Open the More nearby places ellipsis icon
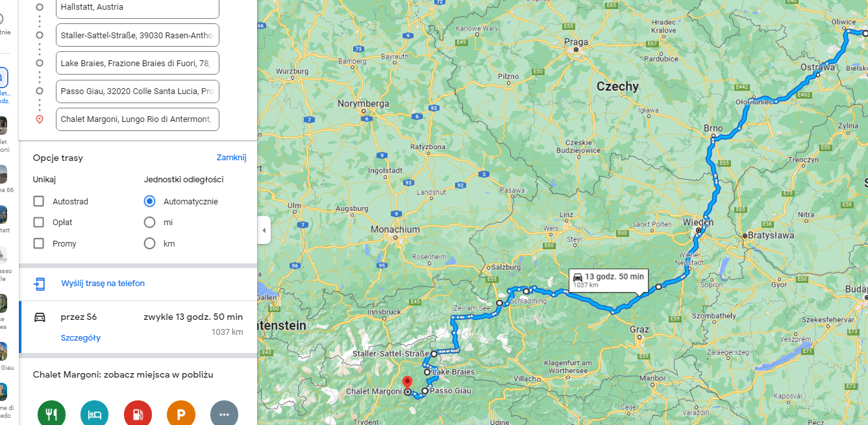Viewport: 868px width, 425px height. (224, 413)
